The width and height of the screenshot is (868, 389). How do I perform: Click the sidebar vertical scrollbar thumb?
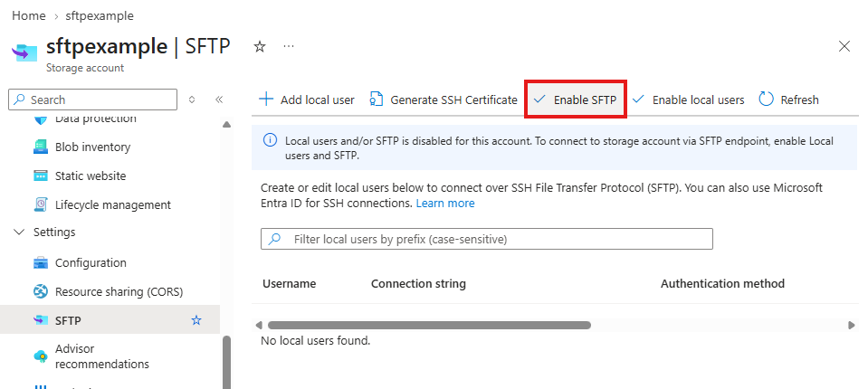226,362
